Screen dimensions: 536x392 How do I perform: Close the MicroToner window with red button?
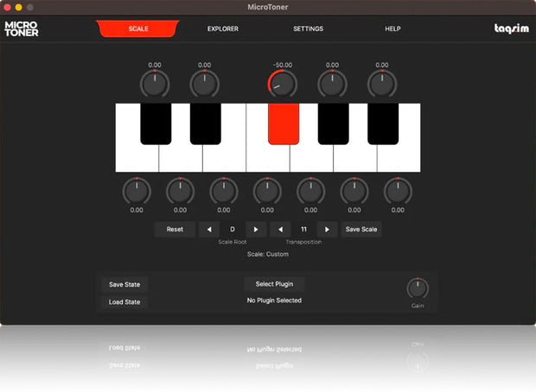[x=7, y=7]
